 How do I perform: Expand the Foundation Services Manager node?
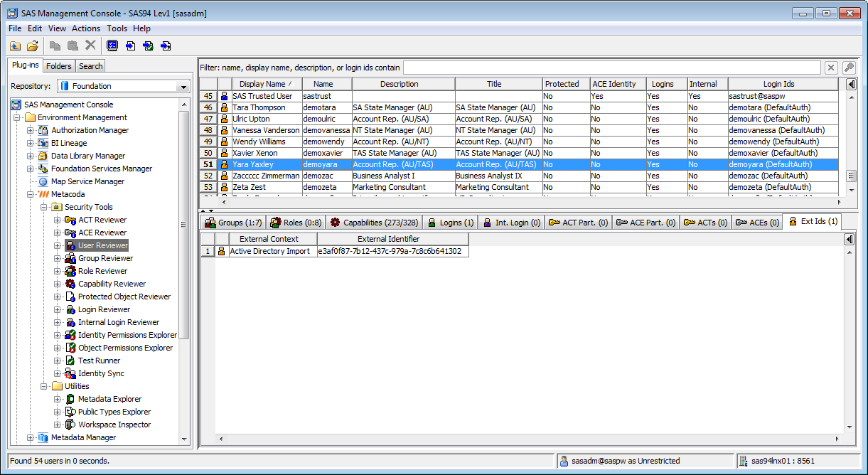[x=31, y=169]
